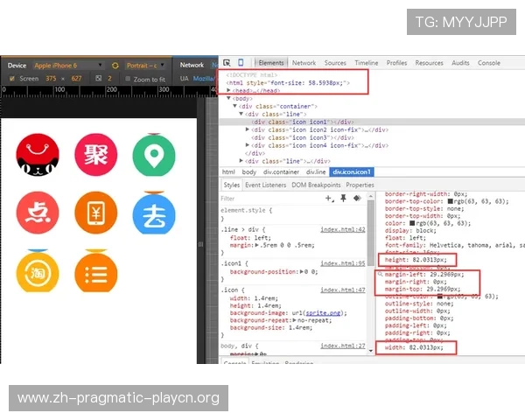Viewport: 525px width, 420px height.
Task: Click the html breadcrumb item
Action: (x=228, y=171)
